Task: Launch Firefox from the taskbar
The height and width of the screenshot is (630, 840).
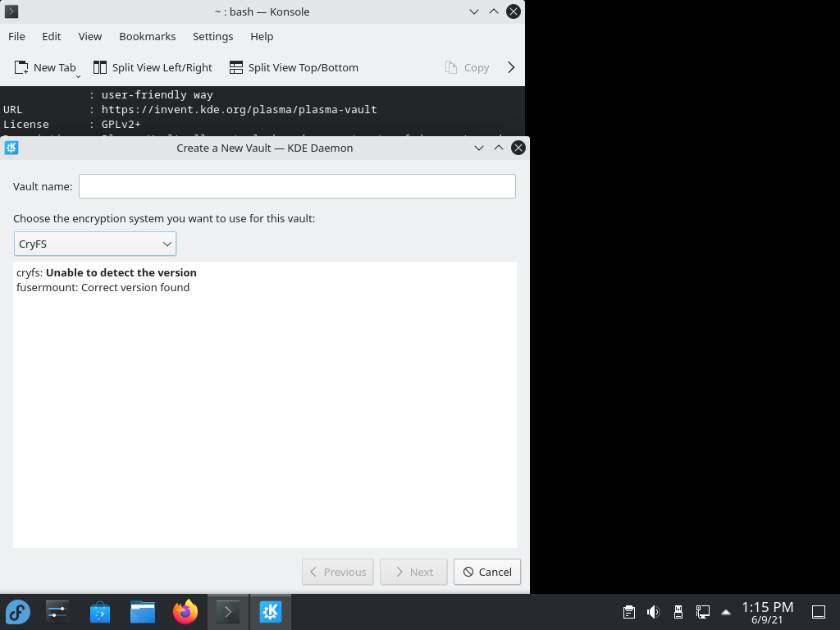Action: coord(185,612)
